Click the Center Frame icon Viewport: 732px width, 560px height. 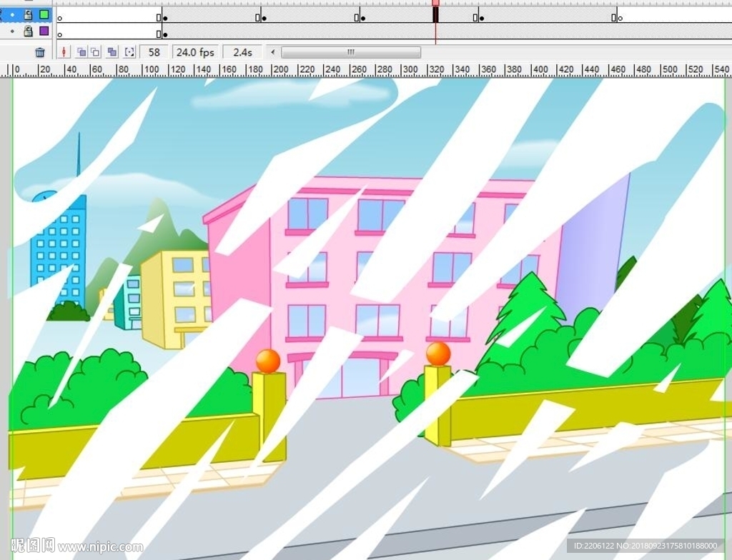[64, 52]
